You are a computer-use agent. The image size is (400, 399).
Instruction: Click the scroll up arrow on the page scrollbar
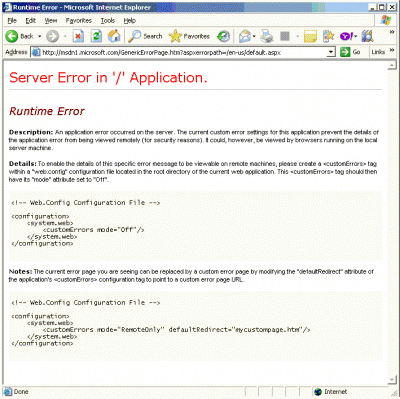click(x=392, y=65)
